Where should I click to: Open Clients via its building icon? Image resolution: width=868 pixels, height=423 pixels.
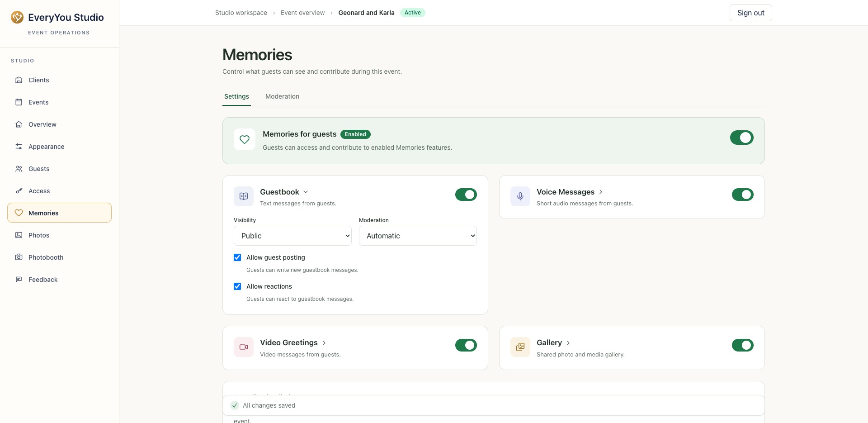pyautogui.click(x=19, y=80)
